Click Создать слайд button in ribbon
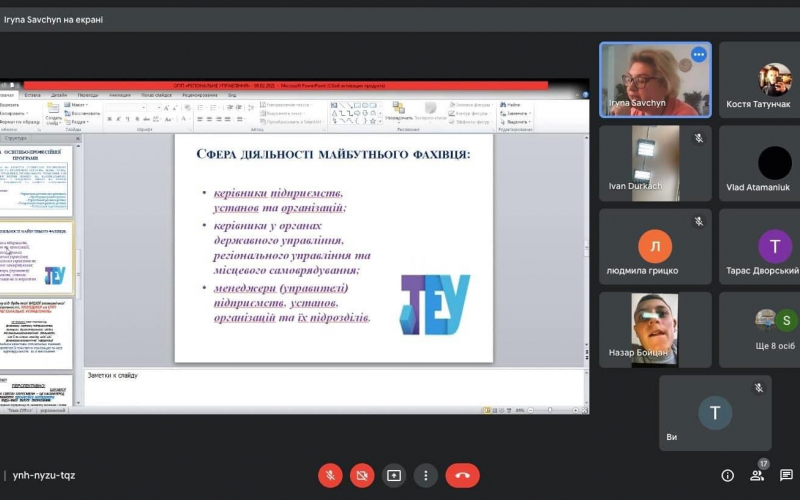This screenshot has width=800, height=500. click(54, 114)
